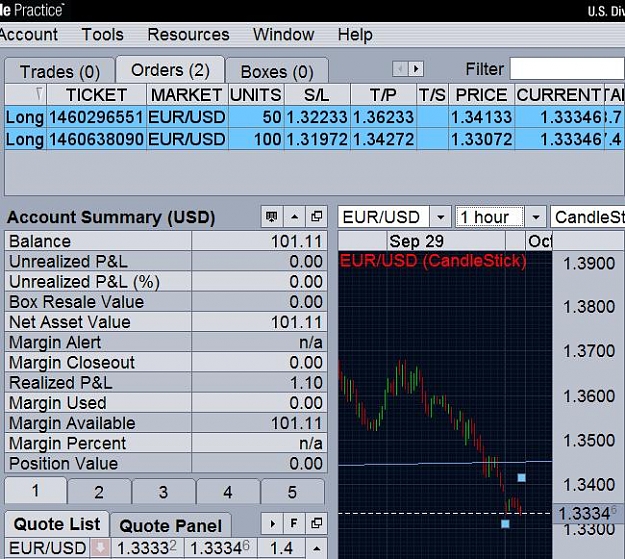Click T/P value 1.34272

coord(383,140)
